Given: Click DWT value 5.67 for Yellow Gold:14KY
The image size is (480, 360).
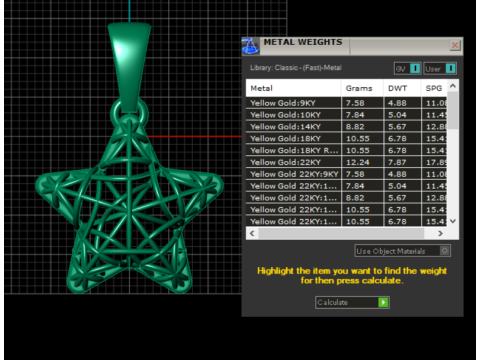Looking at the screenshot, I should coord(397,127).
